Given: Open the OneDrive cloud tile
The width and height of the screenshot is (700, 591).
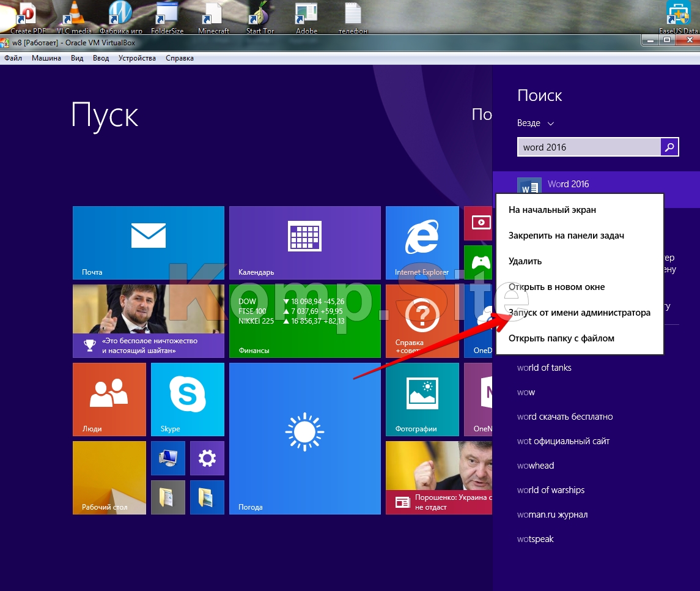Looking at the screenshot, I should (x=478, y=321).
